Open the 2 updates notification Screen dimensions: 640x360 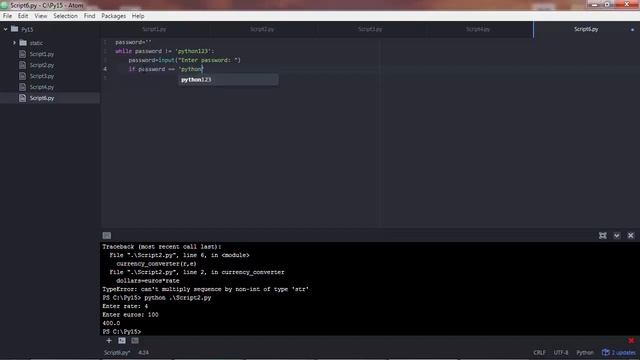click(x=619, y=352)
